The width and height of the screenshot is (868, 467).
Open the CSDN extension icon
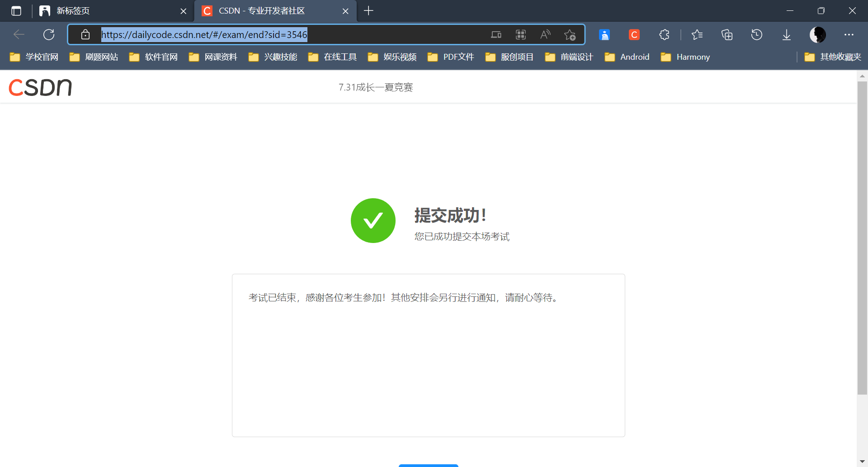(x=634, y=34)
